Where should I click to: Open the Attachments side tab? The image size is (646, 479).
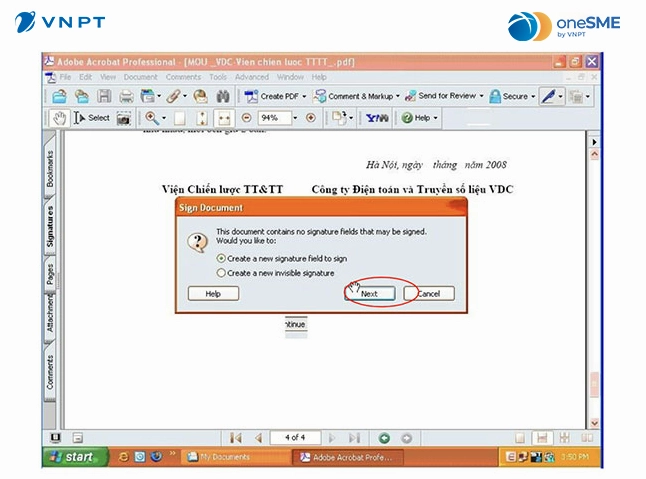point(50,314)
